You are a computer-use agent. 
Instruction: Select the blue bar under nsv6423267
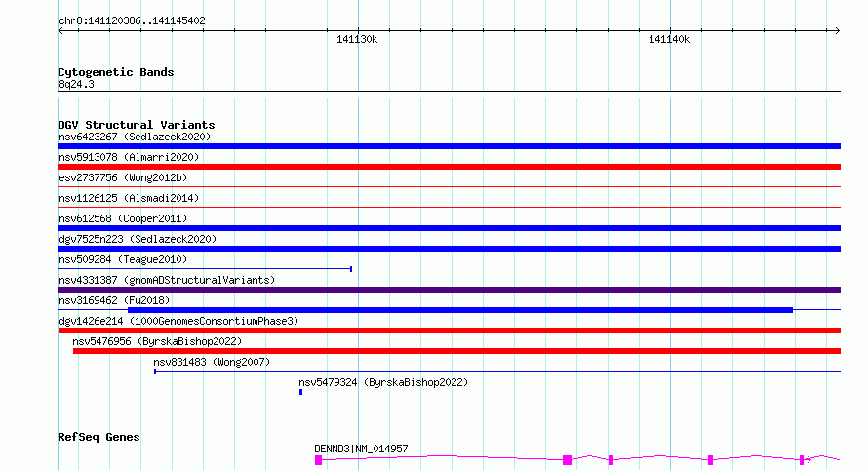click(449, 146)
